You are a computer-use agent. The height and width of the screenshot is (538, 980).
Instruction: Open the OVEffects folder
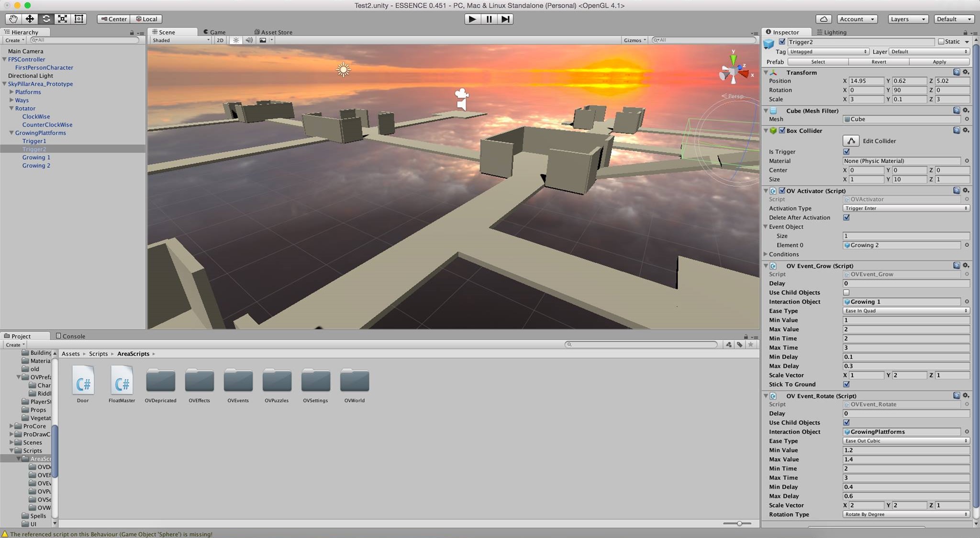(x=199, y=385)
